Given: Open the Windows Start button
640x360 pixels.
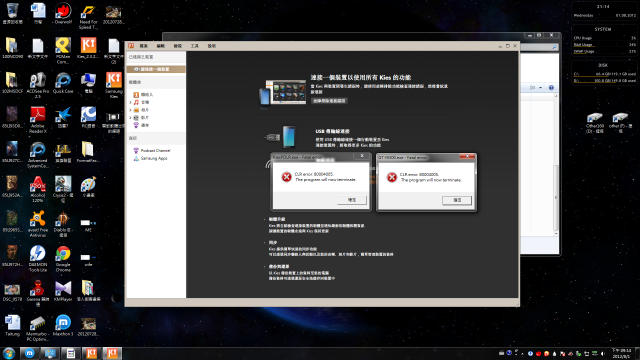Looking at the screenshot, I should tap(9, 353).
